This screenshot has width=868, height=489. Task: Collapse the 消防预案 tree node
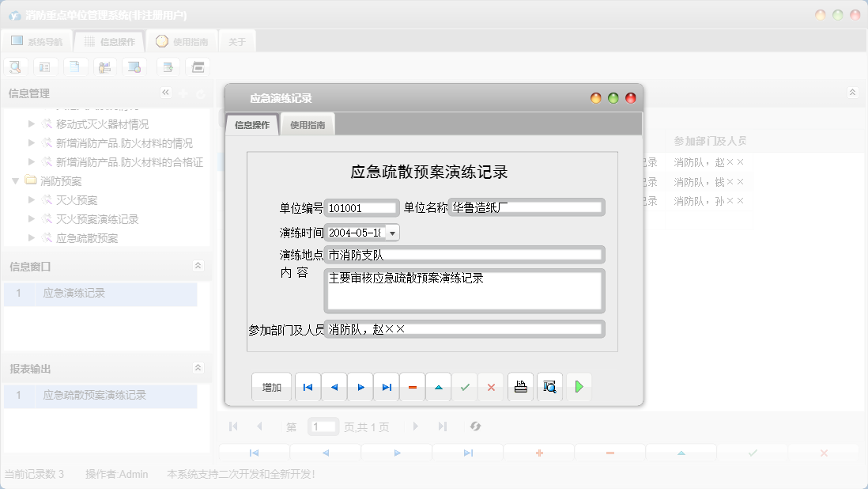click(16, 180)
